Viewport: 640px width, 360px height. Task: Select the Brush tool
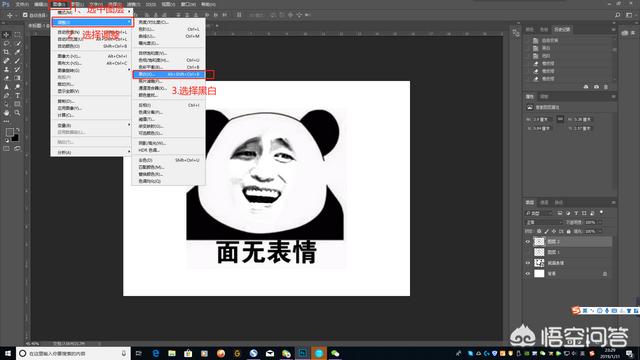click(17, 60)
